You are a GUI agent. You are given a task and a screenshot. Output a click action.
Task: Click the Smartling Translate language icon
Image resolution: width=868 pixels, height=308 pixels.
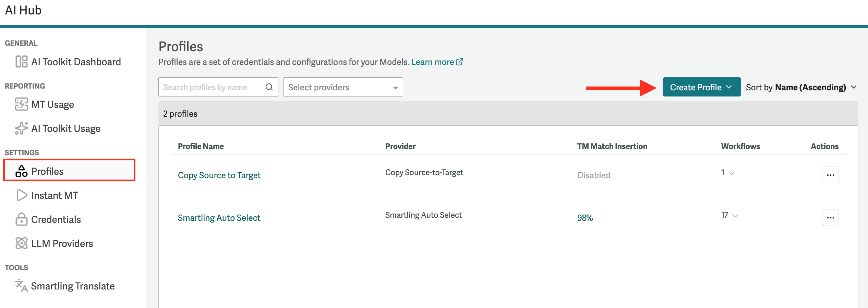pos(21,286)
